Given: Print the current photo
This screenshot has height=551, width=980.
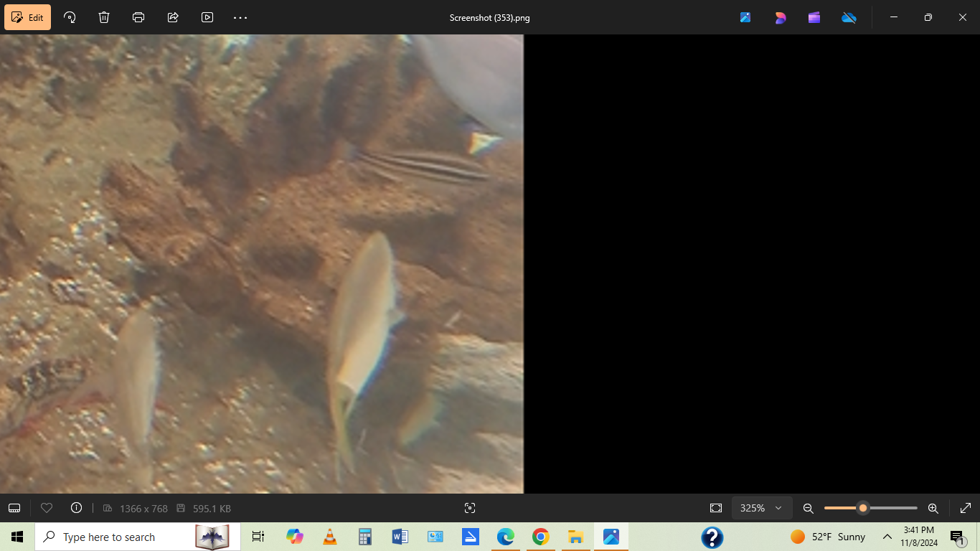Looking at the screenshot, I should point(138,17).
